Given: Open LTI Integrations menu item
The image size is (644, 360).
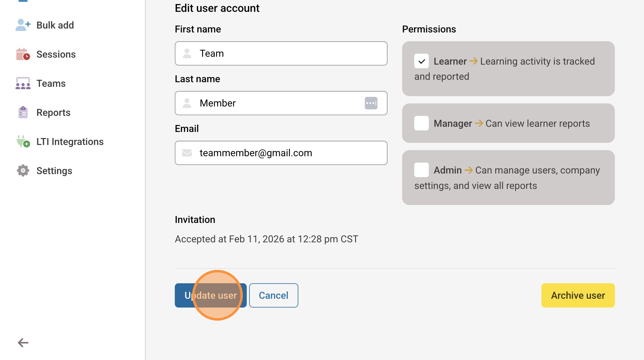Looking at the screenshot, I should coord(70,142).
